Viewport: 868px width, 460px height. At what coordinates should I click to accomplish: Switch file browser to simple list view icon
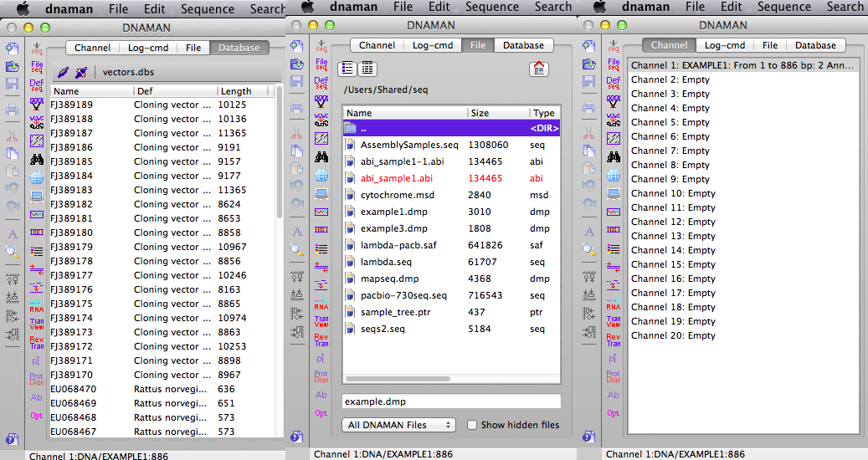point(347,69)
